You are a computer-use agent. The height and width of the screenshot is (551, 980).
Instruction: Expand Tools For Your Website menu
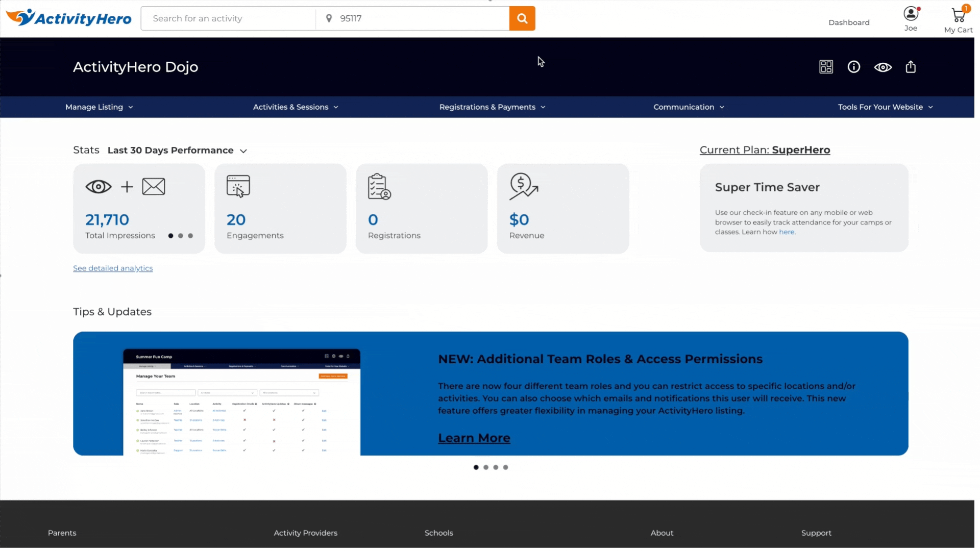885,107
